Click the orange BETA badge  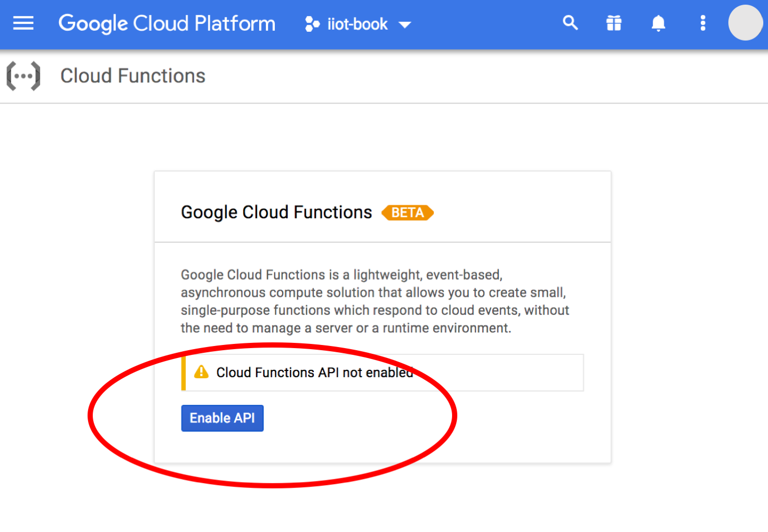coord(407,213)
